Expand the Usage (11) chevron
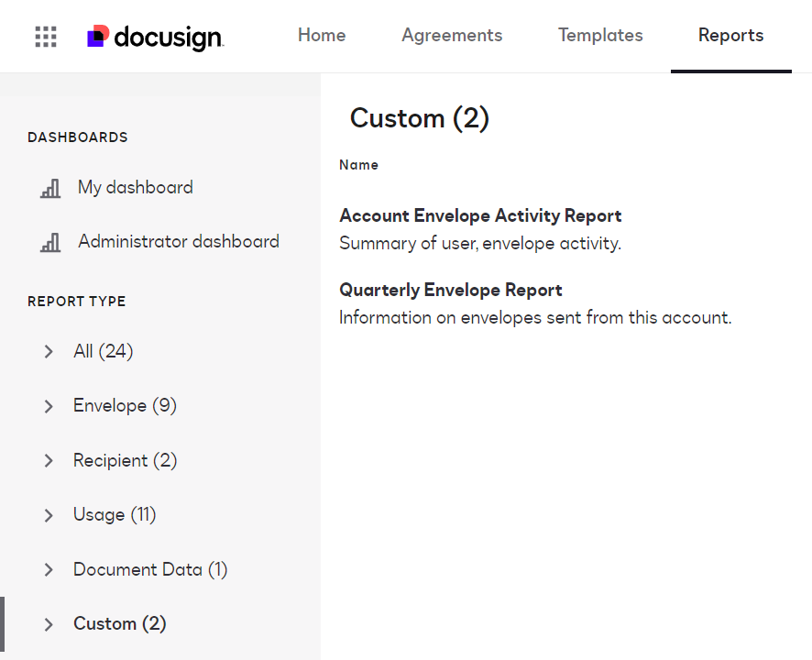 [49, 515]
